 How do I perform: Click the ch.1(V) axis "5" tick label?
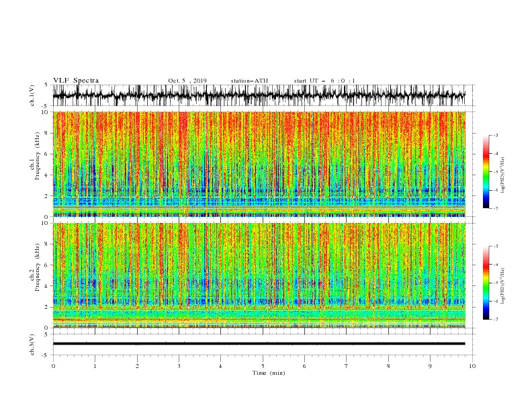46,85
